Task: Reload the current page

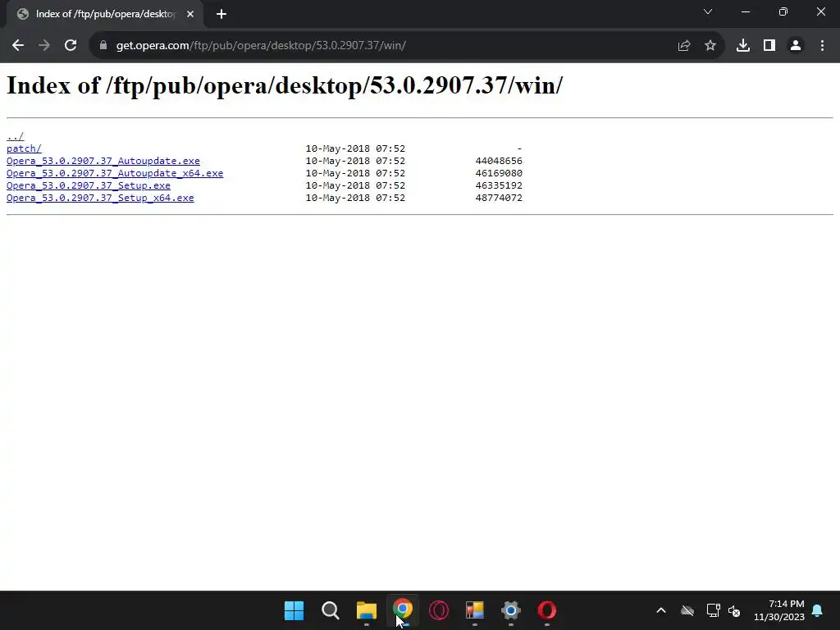Action: tap(71, 46)
